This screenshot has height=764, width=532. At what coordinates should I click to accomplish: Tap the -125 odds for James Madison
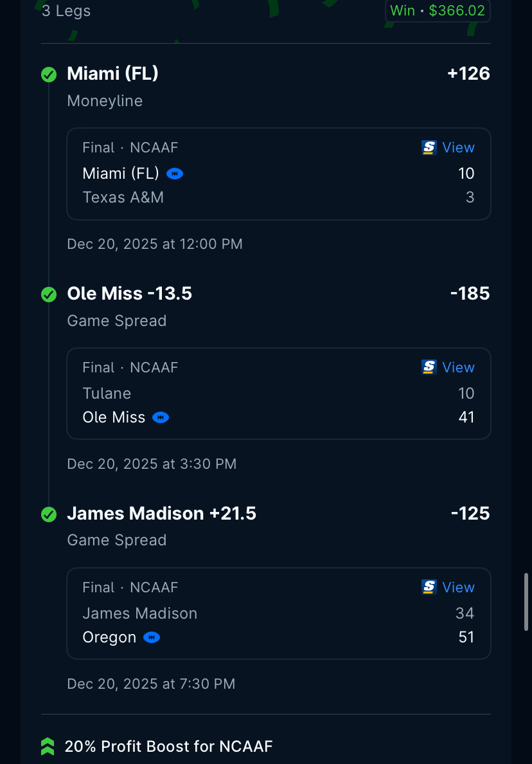[470, 514]
